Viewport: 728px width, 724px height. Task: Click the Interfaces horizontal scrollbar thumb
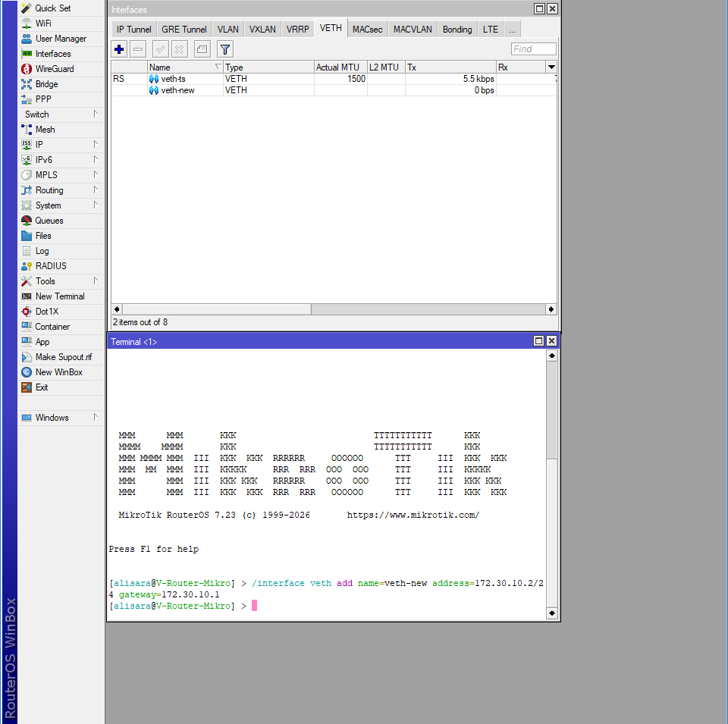(x=217, y=309)
